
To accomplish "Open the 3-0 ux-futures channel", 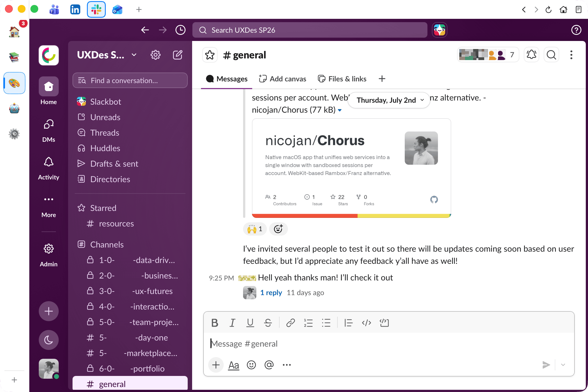I will pyautogui.click(x=130, y=291).
